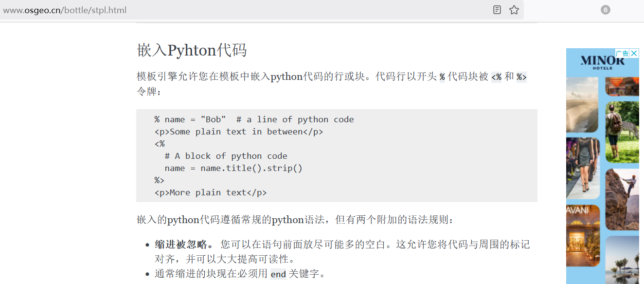Image resolution: width=644 pixels, height=284 pixels.
Task: Click the inline 'end' keyword code
Action: point(278,274)
